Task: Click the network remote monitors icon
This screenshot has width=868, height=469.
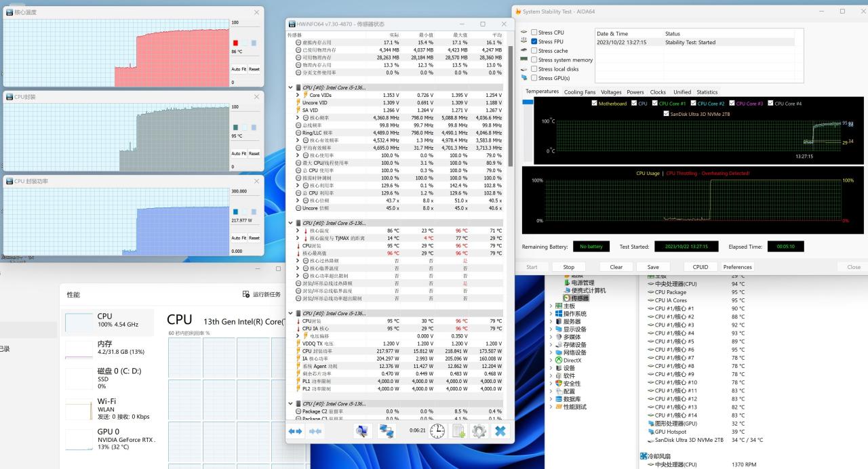Action: pyautogui.click(x=387, y=431)
